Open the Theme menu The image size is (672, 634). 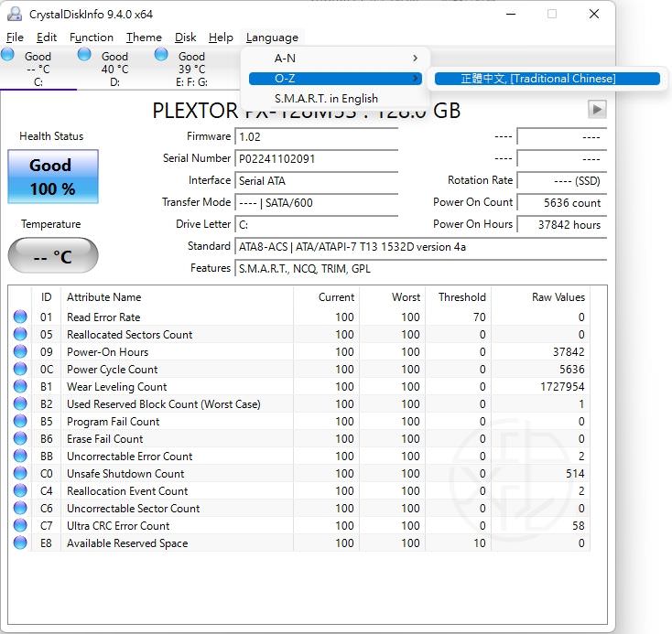click(x=144, y=38)
